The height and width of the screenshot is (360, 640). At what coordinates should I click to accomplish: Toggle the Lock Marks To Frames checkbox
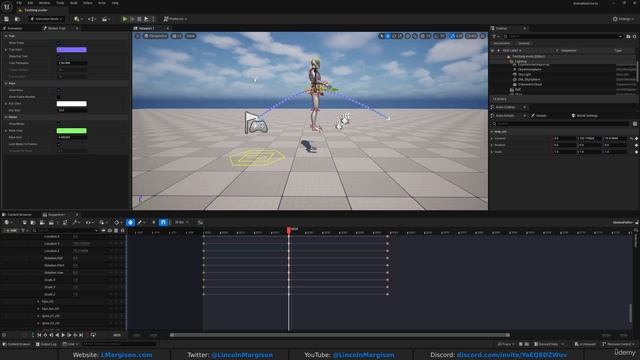pos(58,144)
